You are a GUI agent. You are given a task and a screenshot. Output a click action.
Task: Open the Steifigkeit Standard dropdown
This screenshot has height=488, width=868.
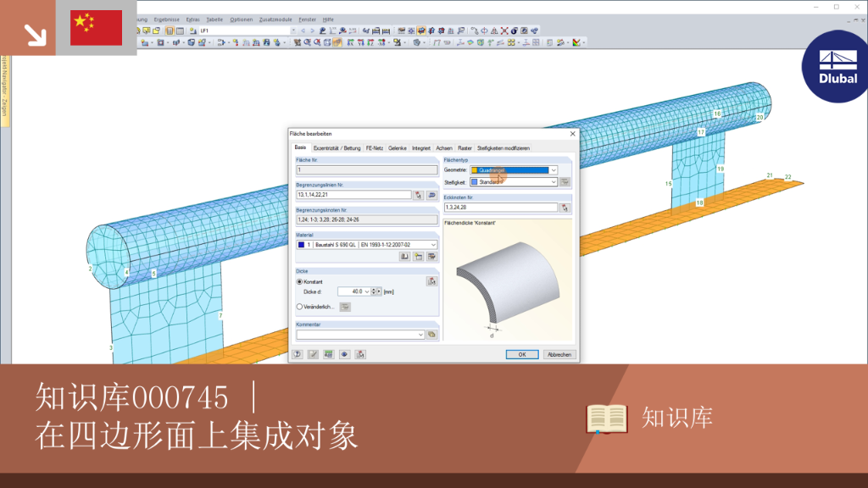click(x=514, y=181)
